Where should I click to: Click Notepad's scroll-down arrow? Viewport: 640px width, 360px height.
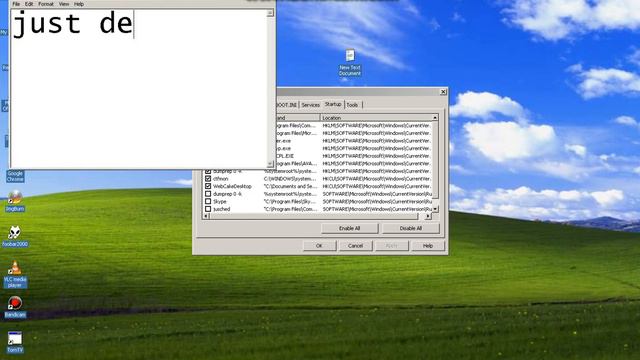270,164
